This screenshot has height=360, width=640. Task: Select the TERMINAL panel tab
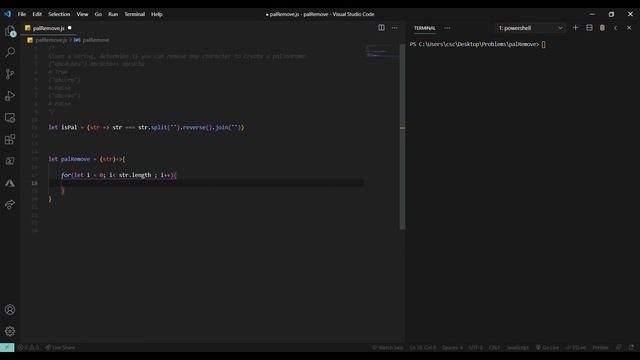point(424,28)
